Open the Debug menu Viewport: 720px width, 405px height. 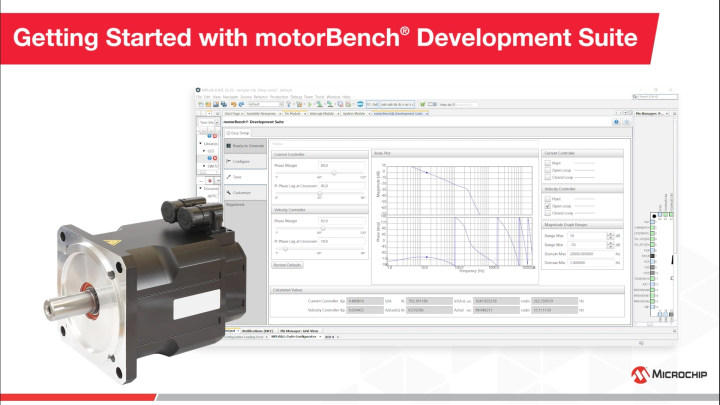point(297,97)
